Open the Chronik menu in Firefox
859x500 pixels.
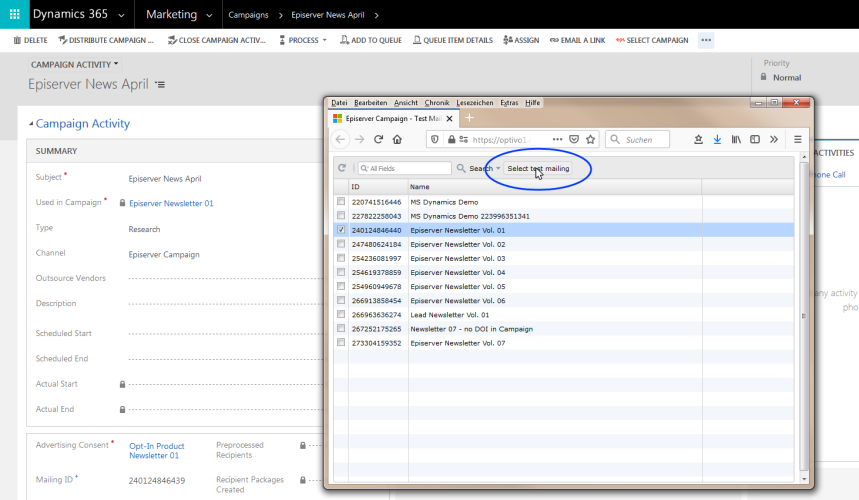point(436,102)
